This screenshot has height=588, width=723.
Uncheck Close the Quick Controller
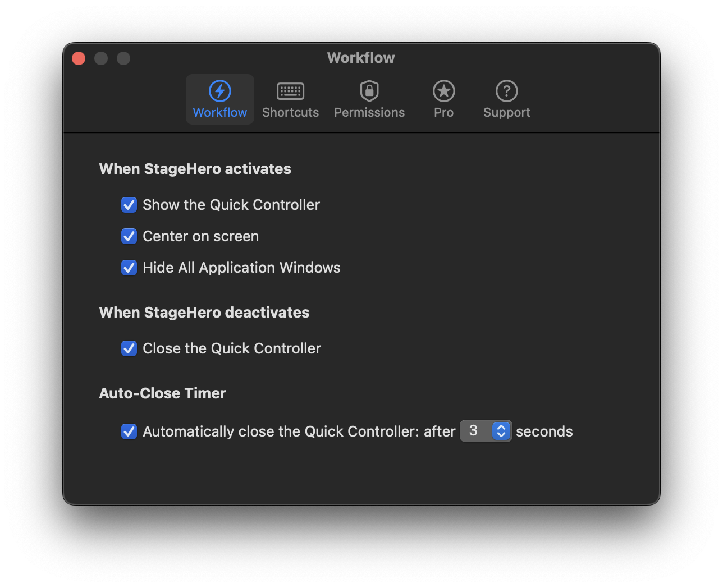point(129,348)
